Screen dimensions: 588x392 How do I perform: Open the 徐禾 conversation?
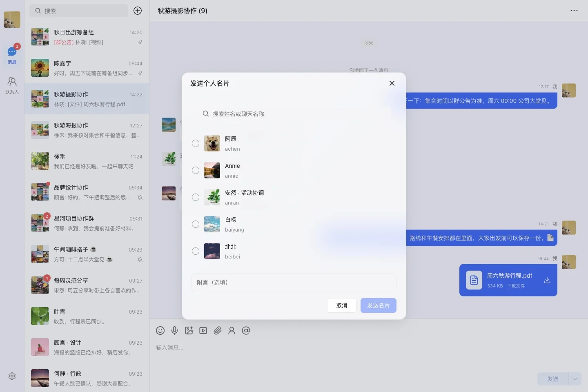click(87, 161)
